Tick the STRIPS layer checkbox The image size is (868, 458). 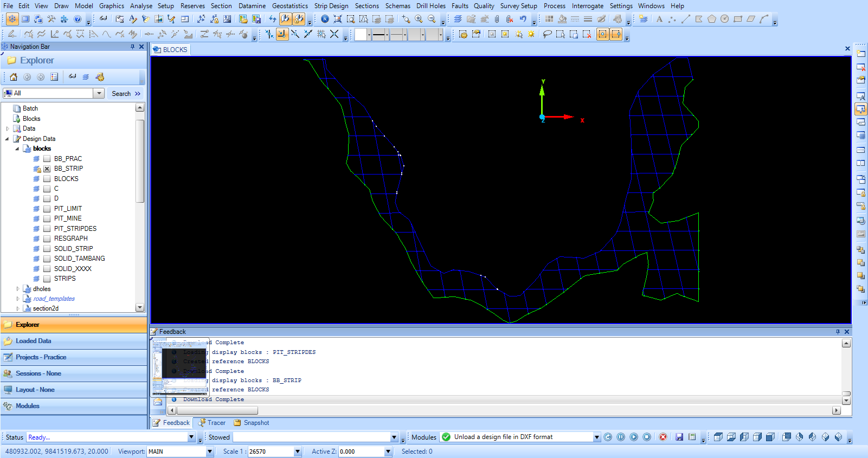pyautogui.click(x=47, y=279)
